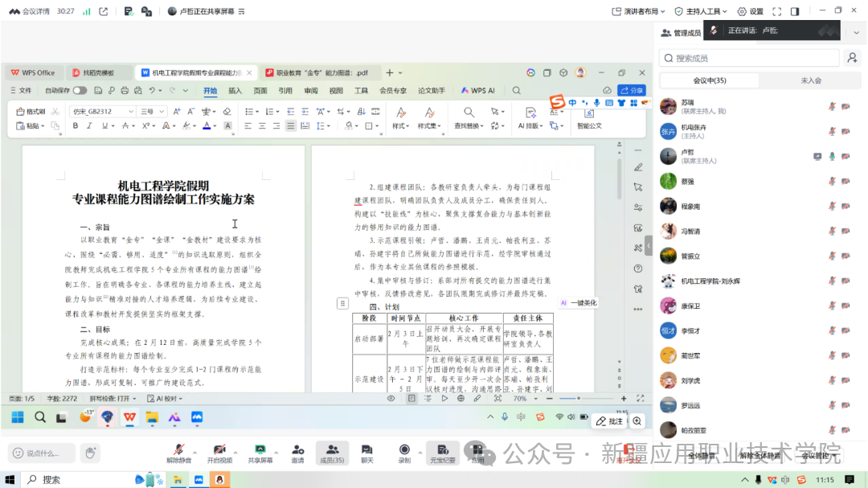Toggle the Auto Save (自动保存) switch
Image resolution: width=868 pixels, height=488 pixels.
coord(80,90)
